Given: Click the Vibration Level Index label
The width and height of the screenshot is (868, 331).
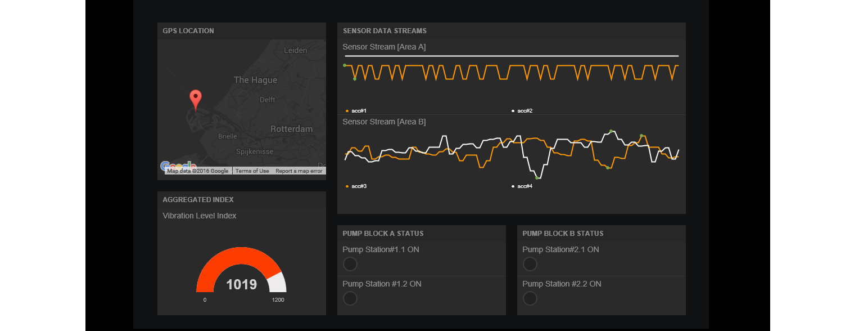Looking at the screenshot, I should [x=200, y=216].
